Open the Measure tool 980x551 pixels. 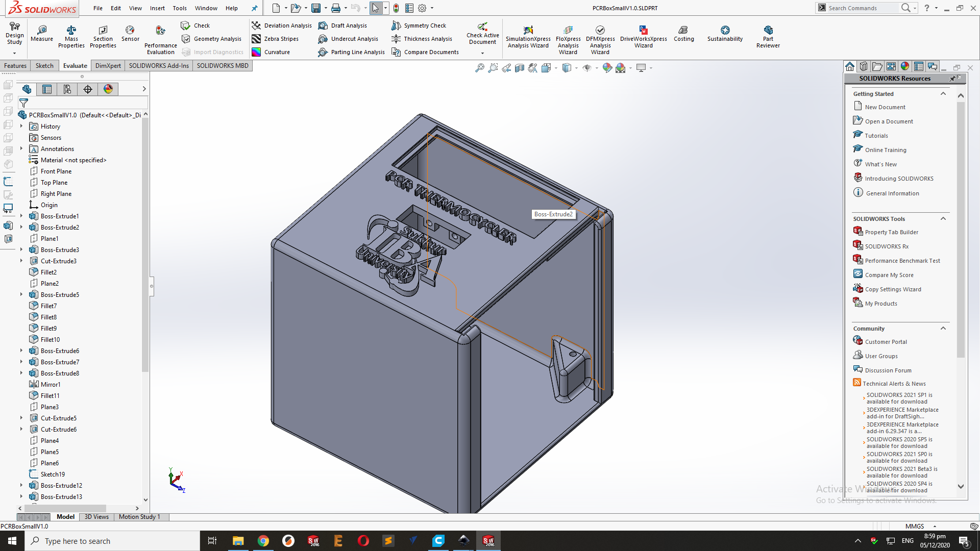42,34
